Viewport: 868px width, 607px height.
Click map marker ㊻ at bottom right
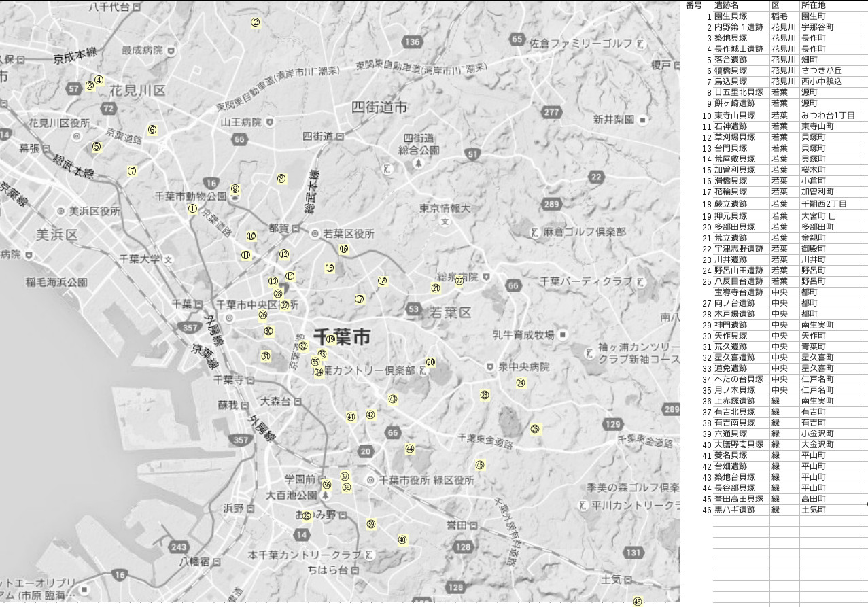point(637,602)
